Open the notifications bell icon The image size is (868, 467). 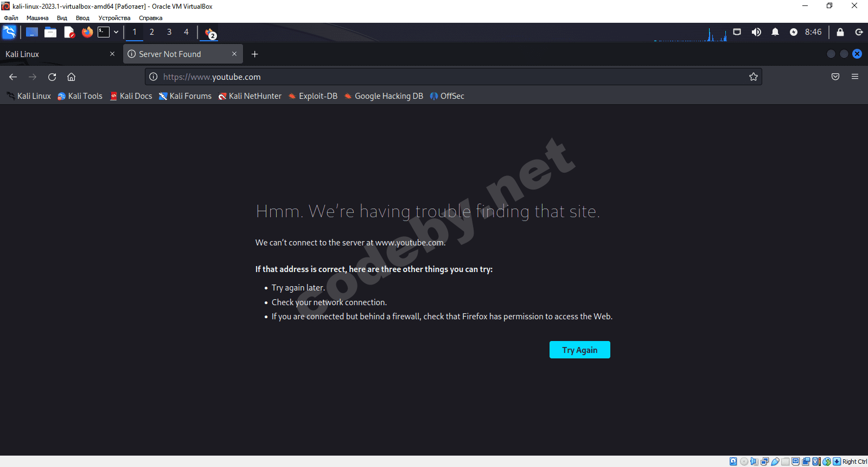point(775,32)
